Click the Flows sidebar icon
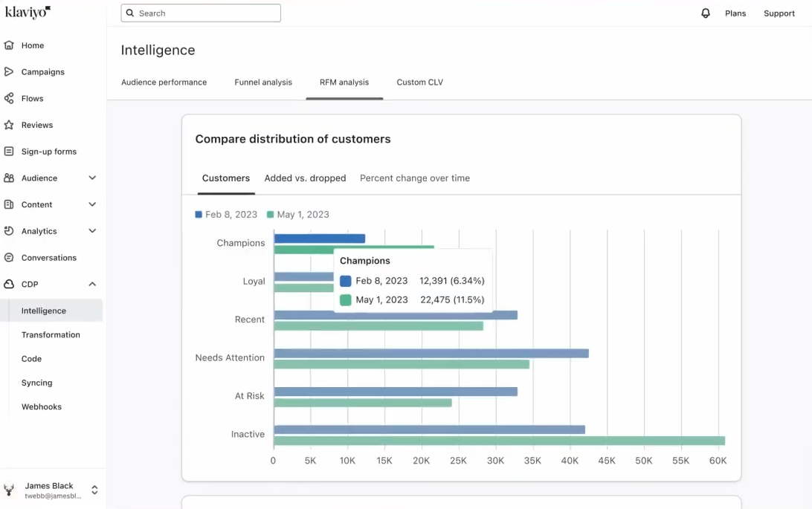 click(x=10, y=98)
